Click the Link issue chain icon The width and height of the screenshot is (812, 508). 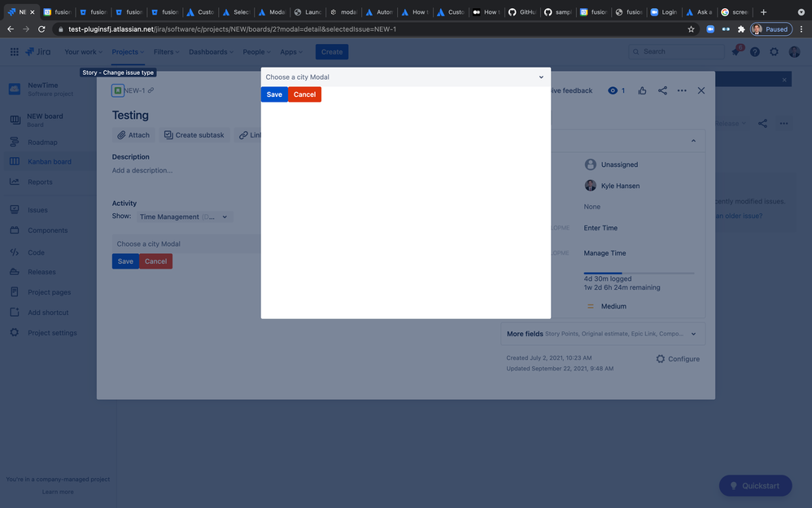click(242, 134)
